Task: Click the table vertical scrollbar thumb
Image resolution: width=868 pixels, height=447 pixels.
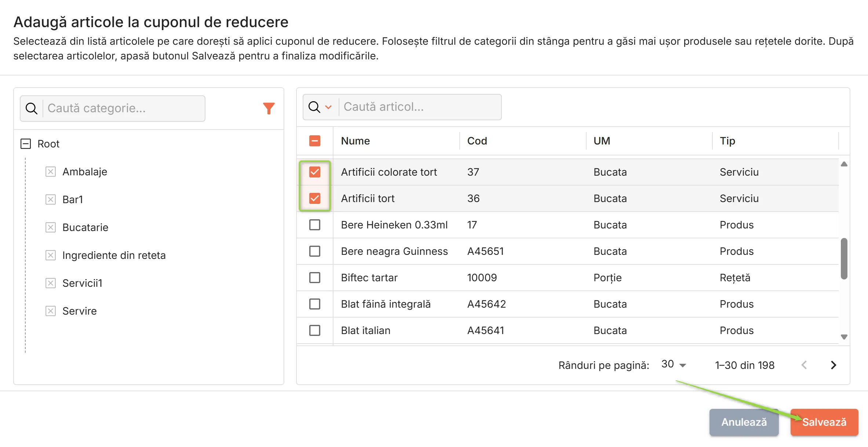Action: point(844,259)
